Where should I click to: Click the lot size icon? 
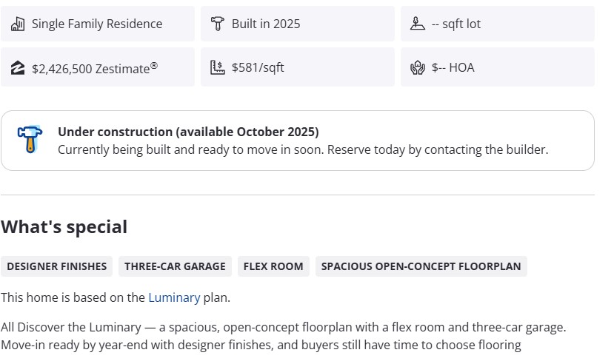(417, 24)
